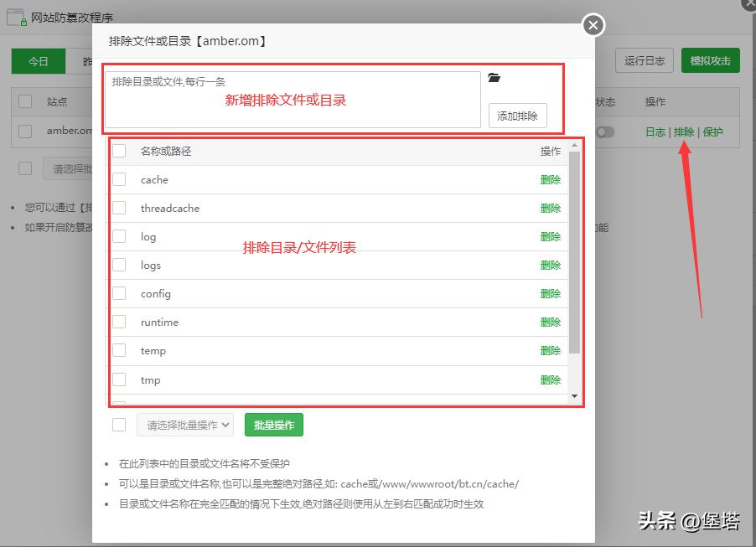Screen dimensions: 756x547
Task: Click the green 批量操作 button
Action: (273, 425)
